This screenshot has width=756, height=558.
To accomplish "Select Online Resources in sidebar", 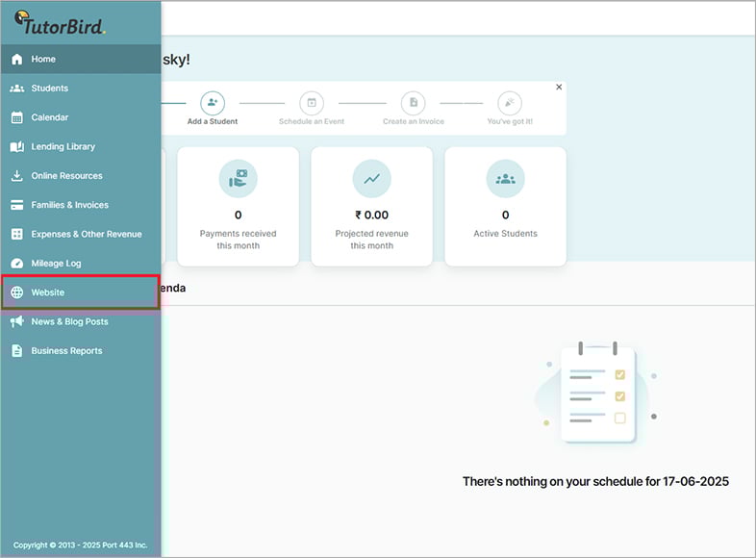I will pos(81,175).
